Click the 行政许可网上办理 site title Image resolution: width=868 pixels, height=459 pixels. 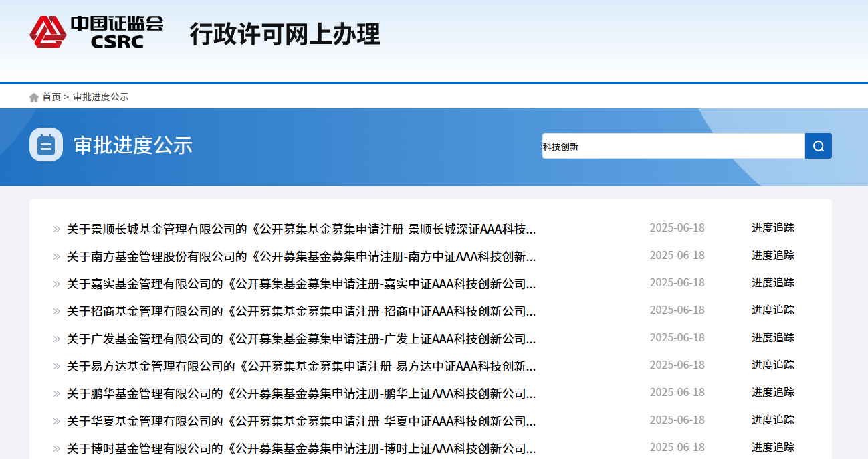[285, 34]
